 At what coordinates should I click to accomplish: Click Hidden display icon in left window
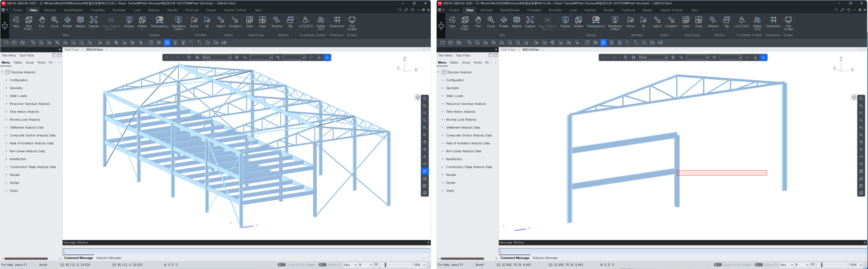coord(142,20)
